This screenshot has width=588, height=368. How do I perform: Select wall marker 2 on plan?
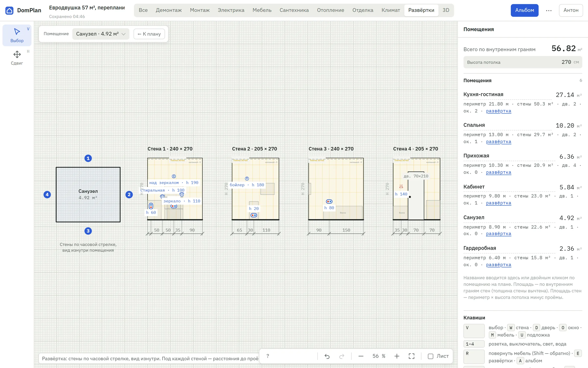(x=129, y=195)
